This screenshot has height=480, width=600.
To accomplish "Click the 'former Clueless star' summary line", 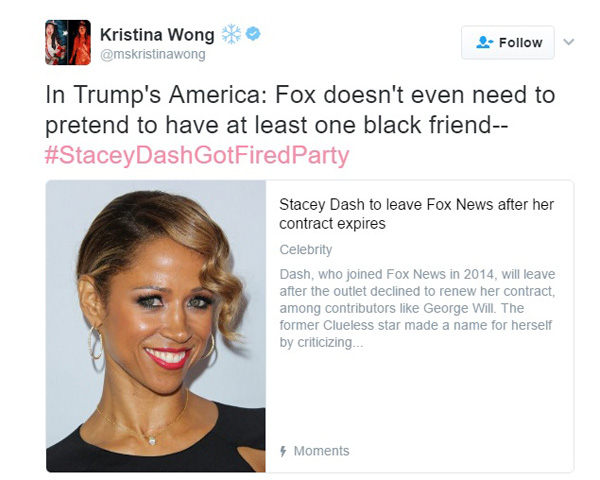I will 416,325.
